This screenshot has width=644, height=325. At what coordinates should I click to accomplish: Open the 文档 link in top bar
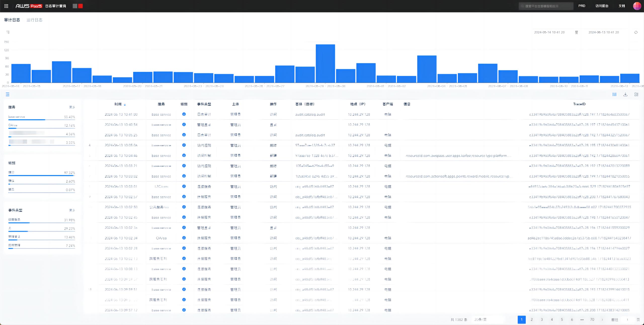click(622, 6)
